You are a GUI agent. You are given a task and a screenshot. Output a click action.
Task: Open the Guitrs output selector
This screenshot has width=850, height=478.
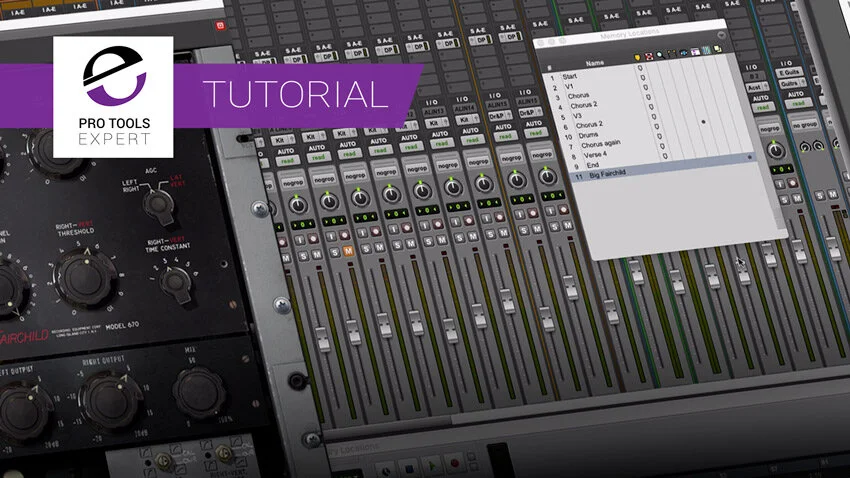(x=791, y=83)
